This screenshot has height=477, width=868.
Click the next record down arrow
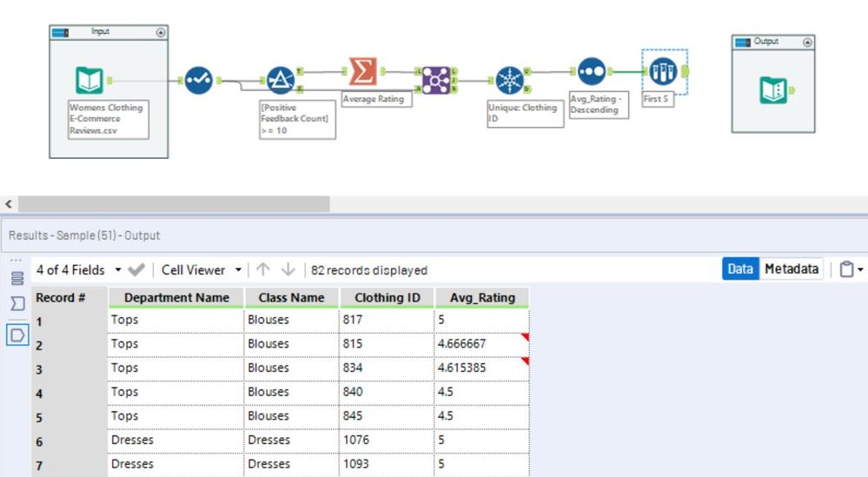289,270
